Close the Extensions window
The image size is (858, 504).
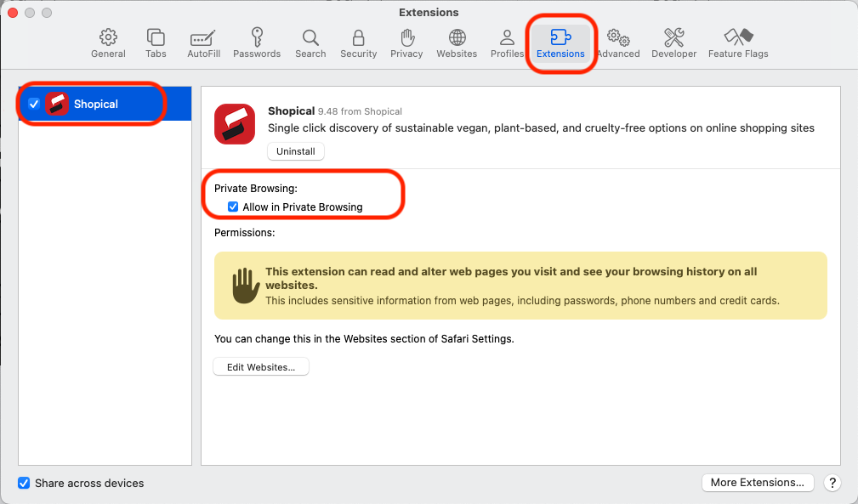12,13
